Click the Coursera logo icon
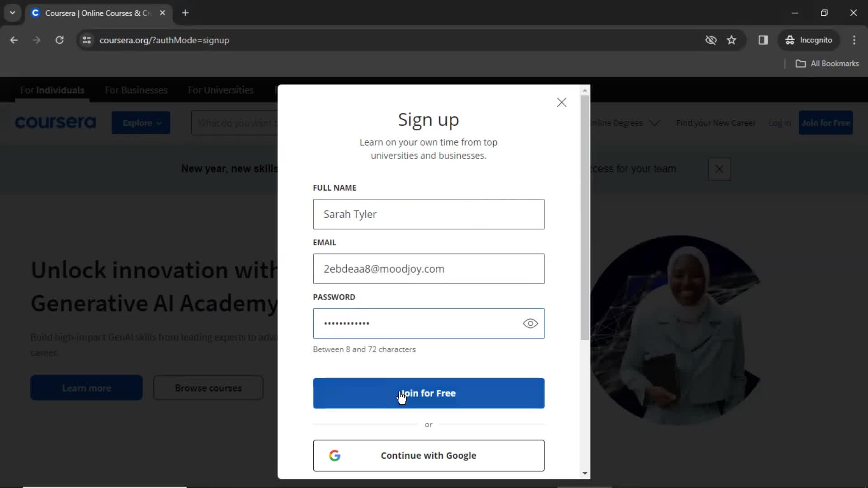 click(55, 123)
